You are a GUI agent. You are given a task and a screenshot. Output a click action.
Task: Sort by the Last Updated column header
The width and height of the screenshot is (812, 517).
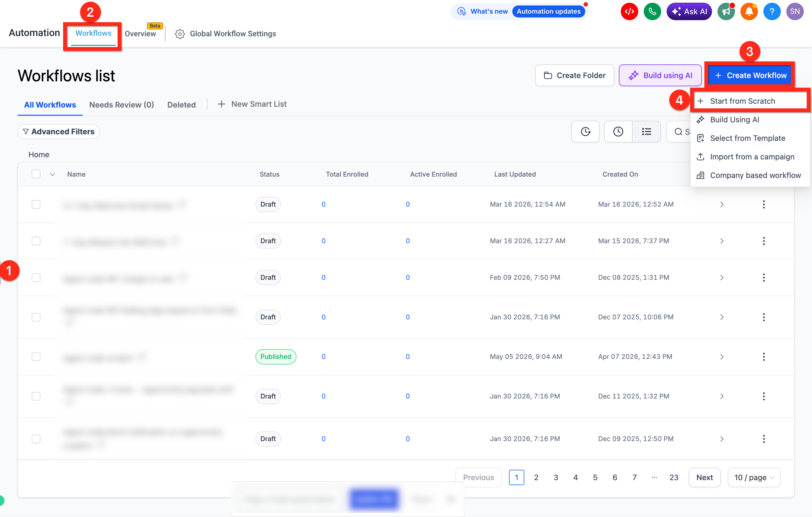tap(515, 174)
